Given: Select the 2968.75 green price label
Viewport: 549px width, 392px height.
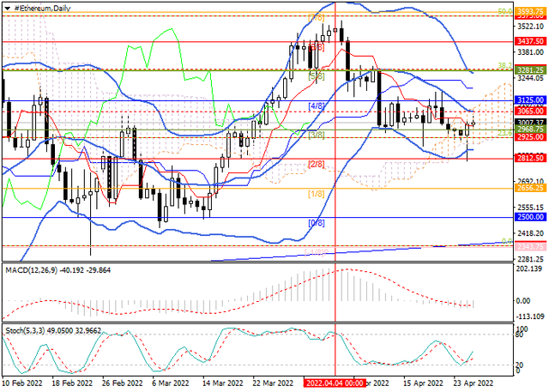Looking at the screenshot, I should (x=530, y=130).
